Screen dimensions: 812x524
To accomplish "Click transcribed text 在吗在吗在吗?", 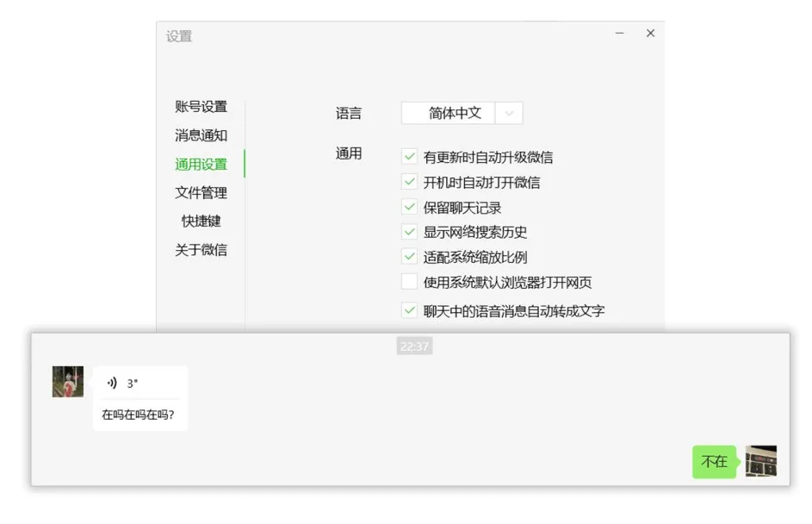I will click(138, 415).
